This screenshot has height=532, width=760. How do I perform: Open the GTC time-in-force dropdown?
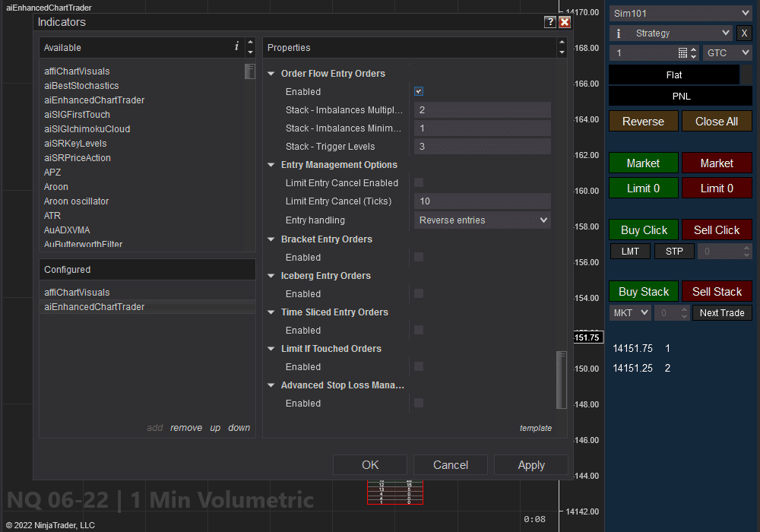click(727, 52)
